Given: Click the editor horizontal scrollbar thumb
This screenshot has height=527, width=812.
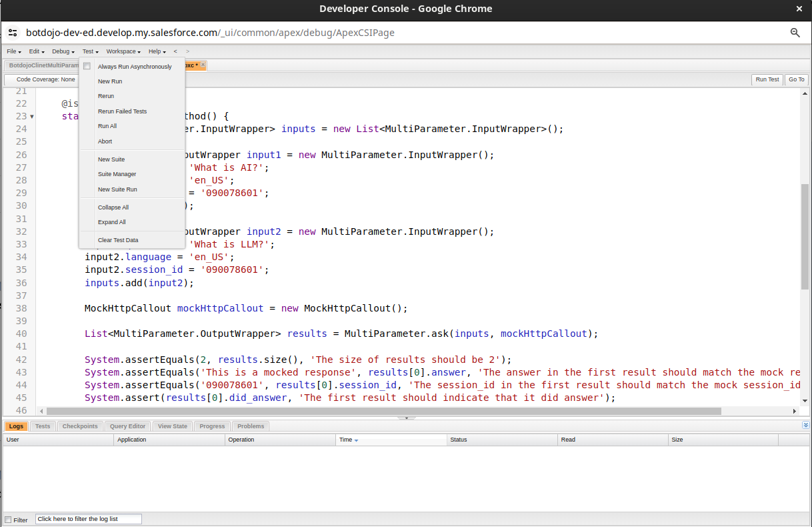Looking at the screenshot, I should click(384, 411).
